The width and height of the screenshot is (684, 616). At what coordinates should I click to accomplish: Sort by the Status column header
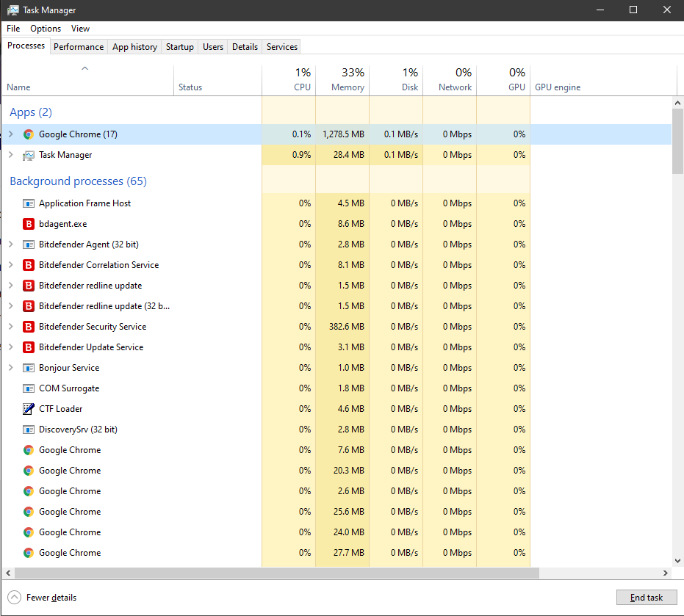[x=217, y=81]
